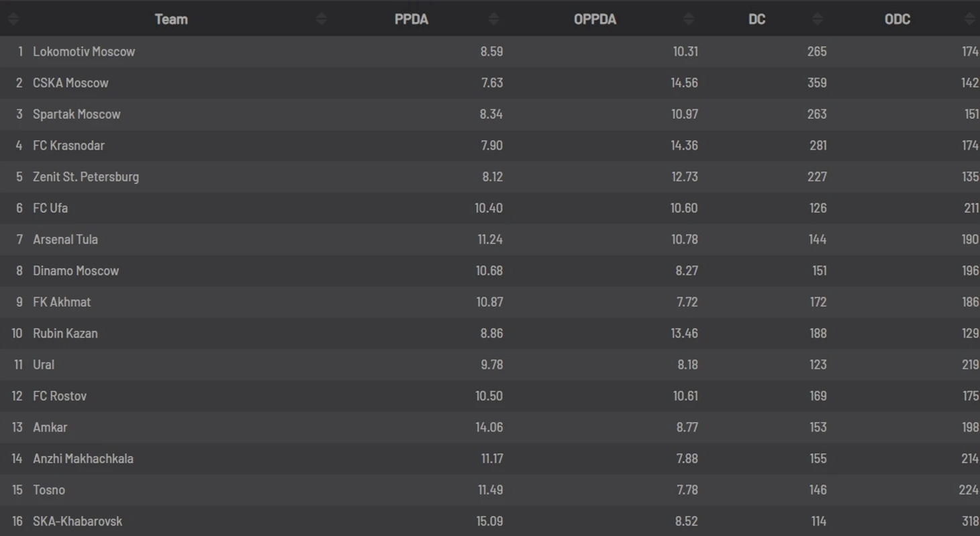This screenshot has width=980, height=536.
Task: Click sort arrows icon beside ODC header
Action: click(970, 19)
